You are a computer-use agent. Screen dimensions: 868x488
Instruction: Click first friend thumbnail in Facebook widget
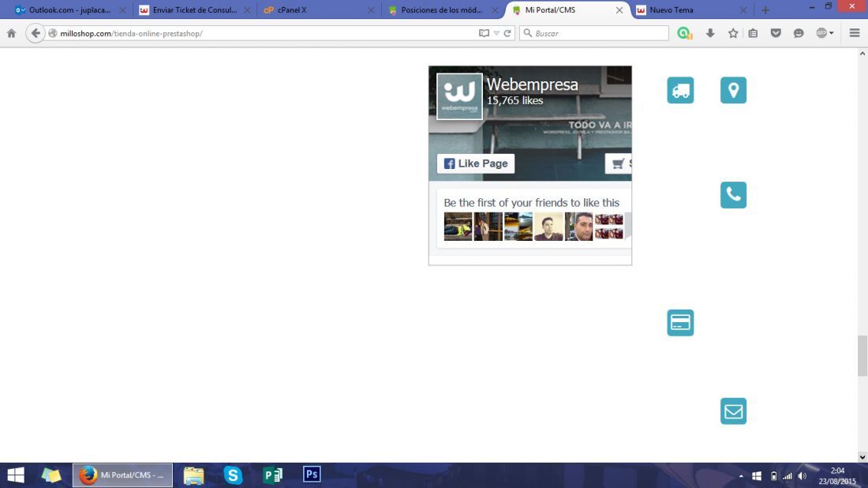click(458, 227)
